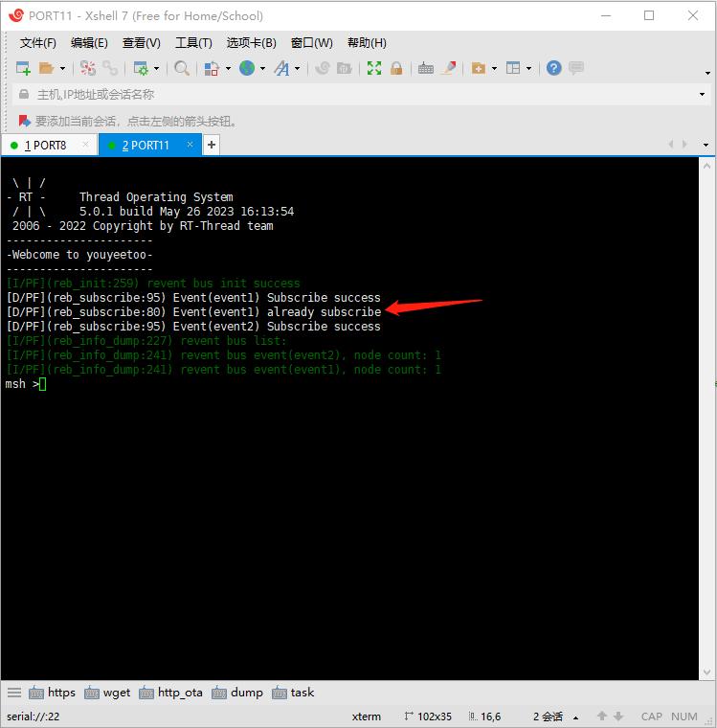The height and width of the screenshot is (728, 717).
Task: Click the Xftp file transfer icon
Action: point(345,69)
